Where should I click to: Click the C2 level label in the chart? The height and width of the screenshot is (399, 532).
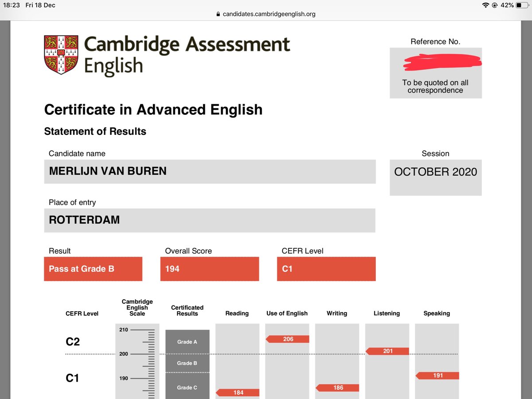[72, 342]
